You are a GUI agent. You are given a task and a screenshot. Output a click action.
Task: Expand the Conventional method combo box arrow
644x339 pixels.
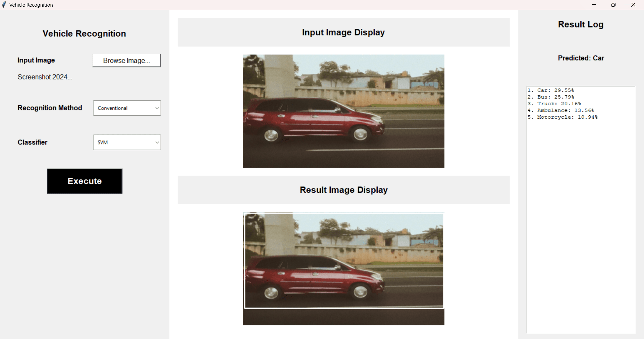point(156,108)
